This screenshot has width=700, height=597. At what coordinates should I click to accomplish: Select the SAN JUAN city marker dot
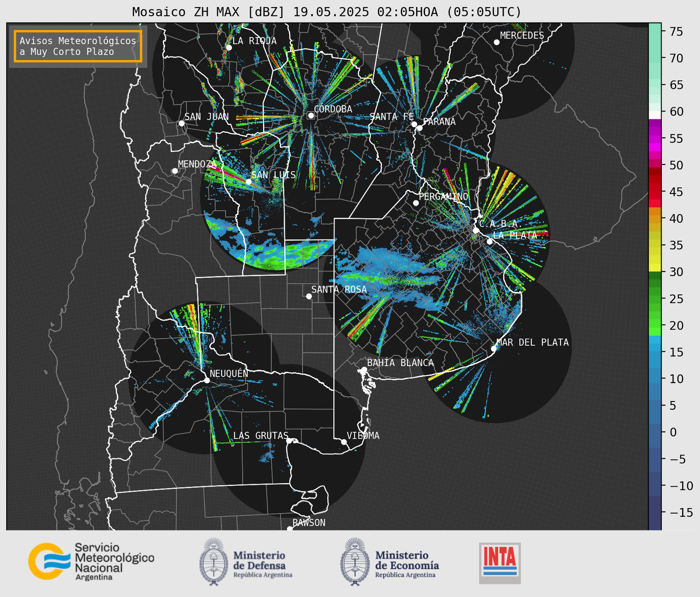(181, 123)
